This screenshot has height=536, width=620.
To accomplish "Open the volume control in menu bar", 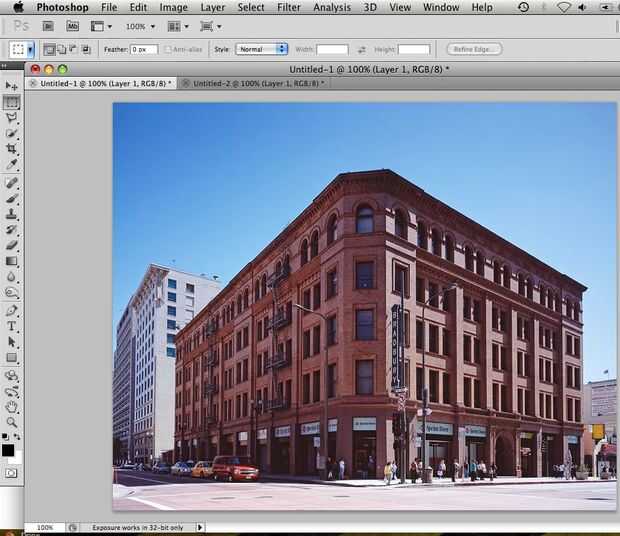I will point(582,7).
